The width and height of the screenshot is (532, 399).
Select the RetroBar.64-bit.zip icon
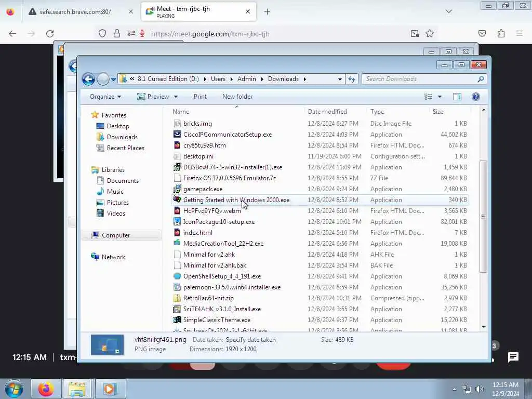pos(177,298)
